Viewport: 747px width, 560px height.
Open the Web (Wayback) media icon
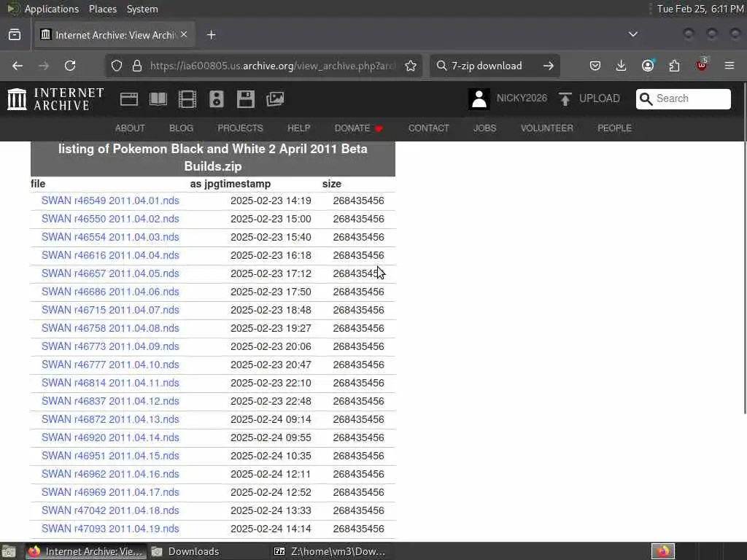coord(129,99)
